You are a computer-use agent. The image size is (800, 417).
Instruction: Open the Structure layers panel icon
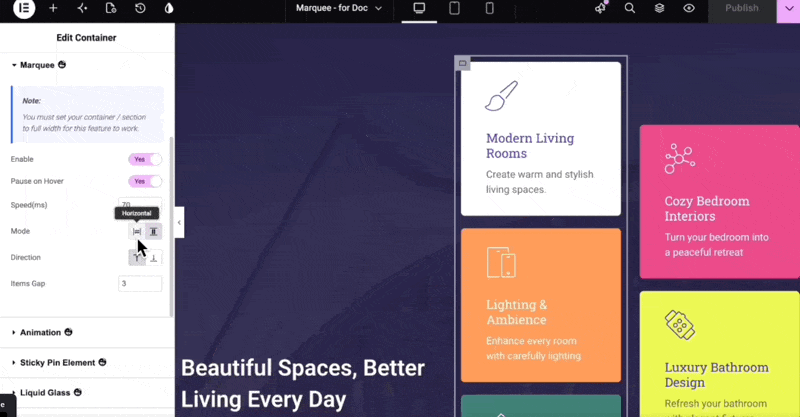point(660,8)
